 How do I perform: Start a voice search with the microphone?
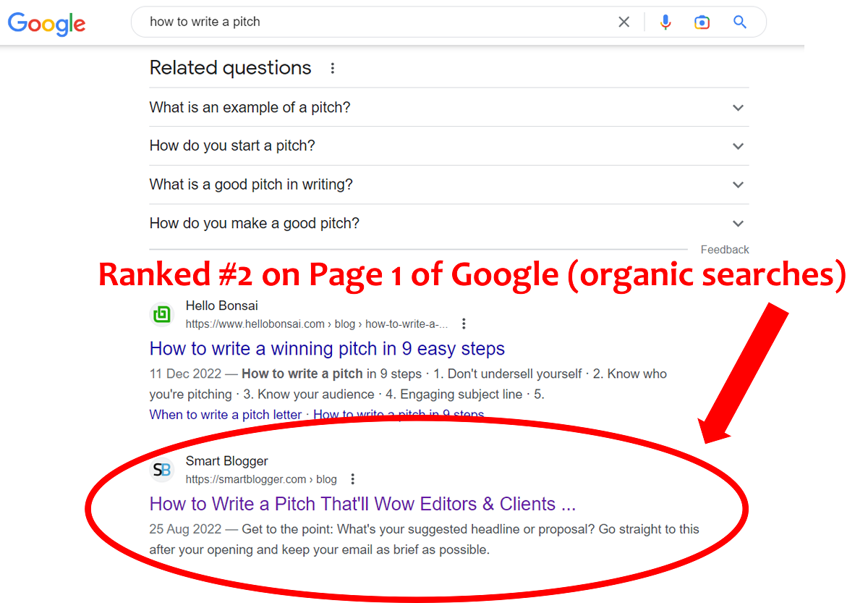(665, 22)
